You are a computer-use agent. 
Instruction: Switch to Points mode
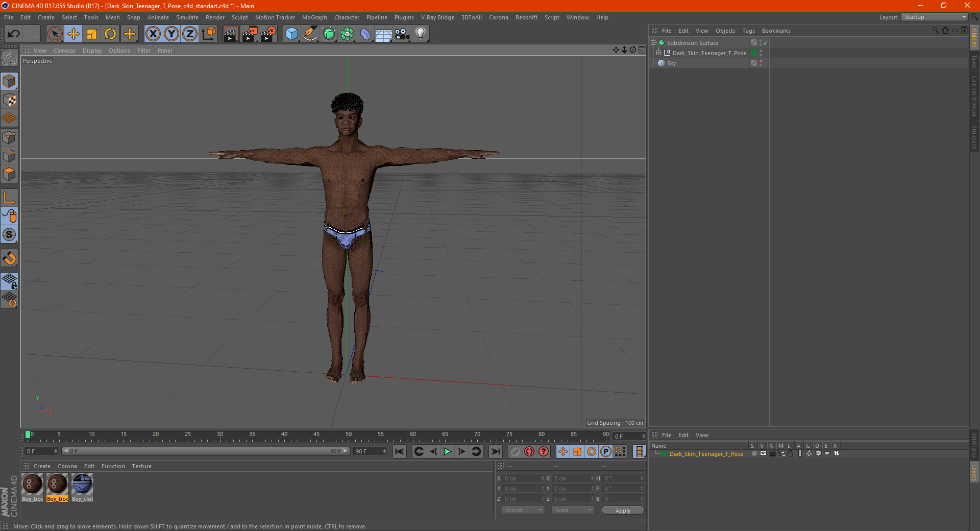tap(9, 137)
